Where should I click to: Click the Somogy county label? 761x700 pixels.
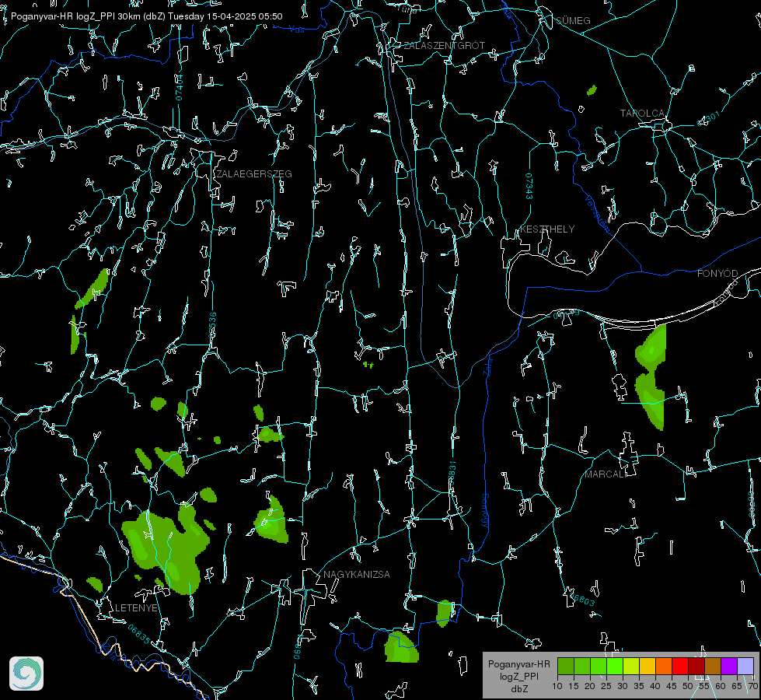485,510
